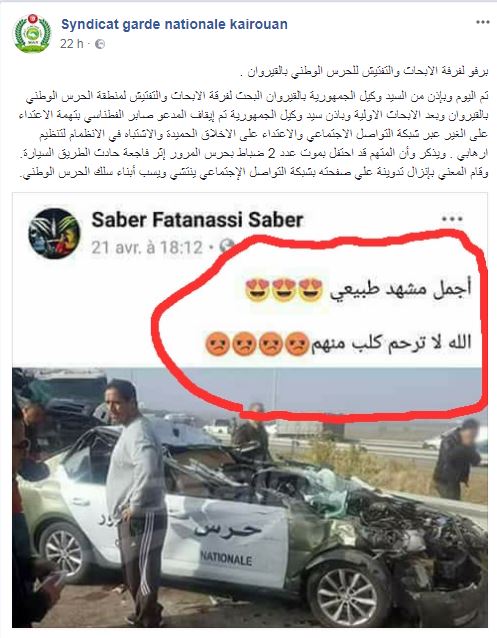497x638 pixels.
Task: Click the Arabic caption beside angry emojis
Action: point(391,343)
